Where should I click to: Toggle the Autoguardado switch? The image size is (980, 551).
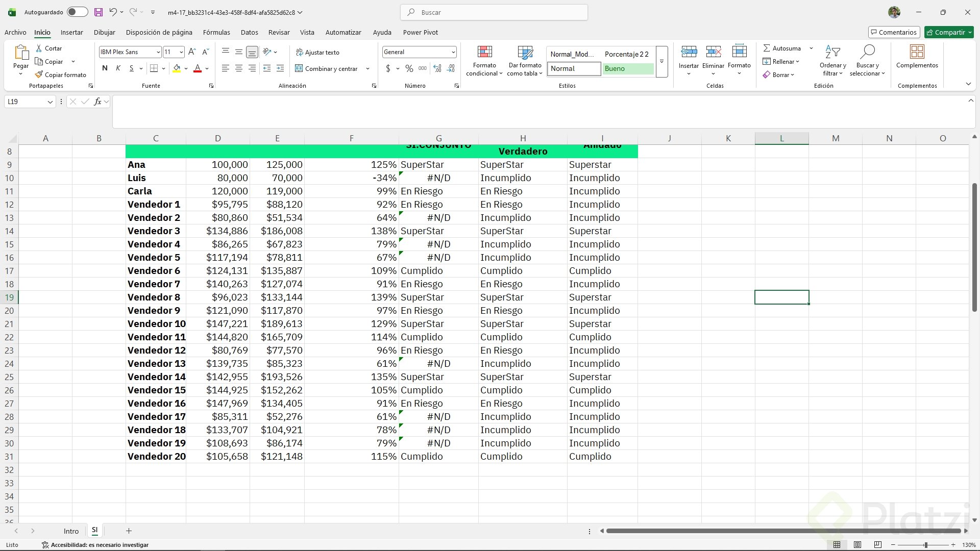click(77, 12)
